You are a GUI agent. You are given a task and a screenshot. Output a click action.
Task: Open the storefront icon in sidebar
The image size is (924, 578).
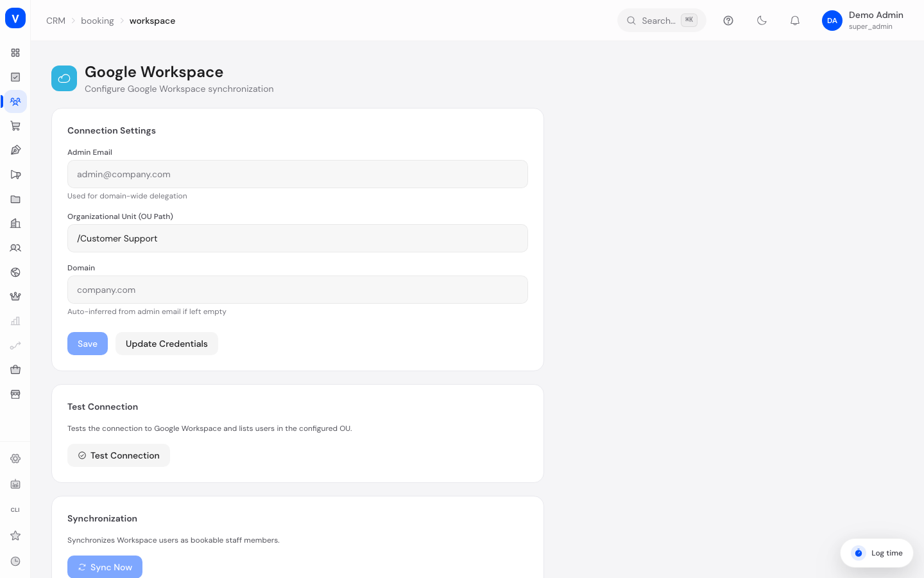coord(15,394)
